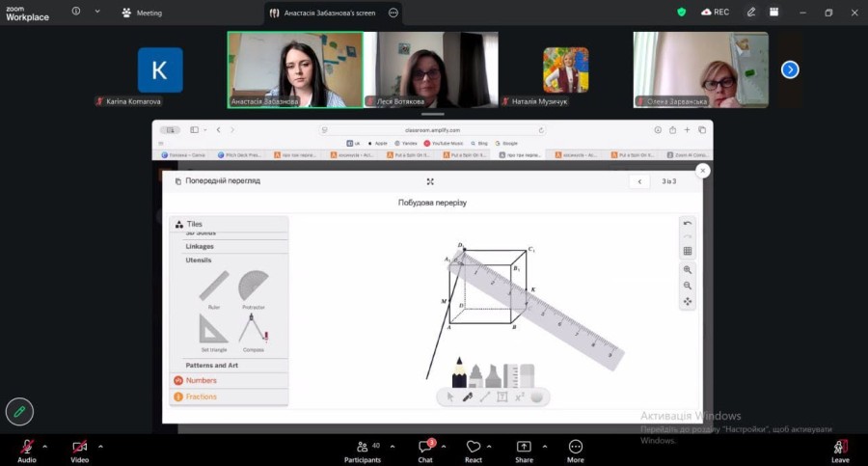Open Safari share menu
Viewport: 868px width, 466px height.
[672, 129]
